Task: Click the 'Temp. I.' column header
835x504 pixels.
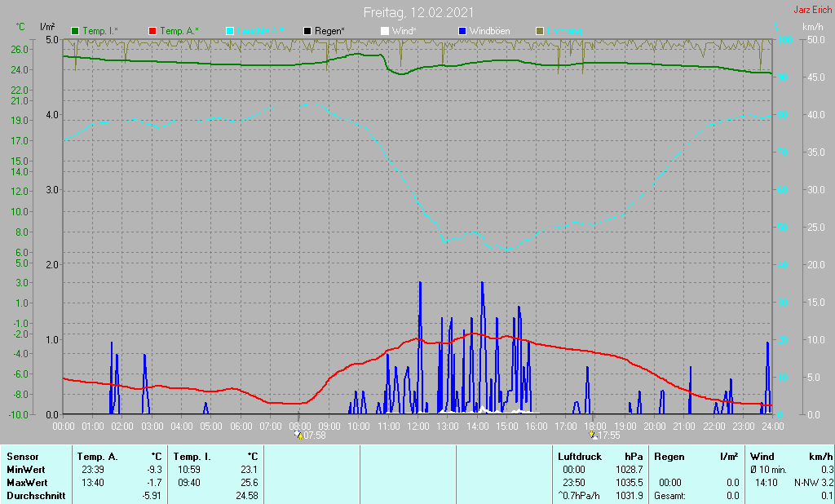Action: [192, 457]
